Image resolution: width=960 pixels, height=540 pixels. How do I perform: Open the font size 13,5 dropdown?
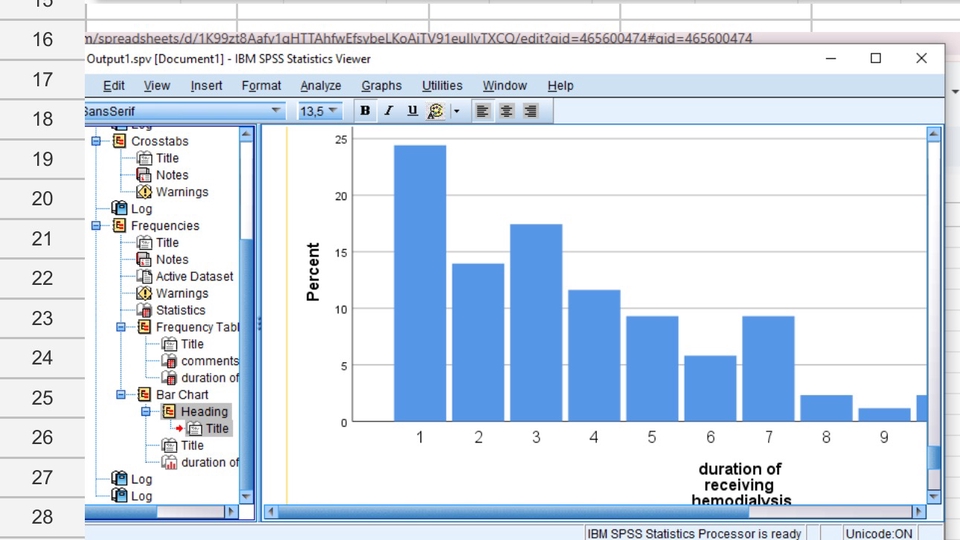pos(333,111)
